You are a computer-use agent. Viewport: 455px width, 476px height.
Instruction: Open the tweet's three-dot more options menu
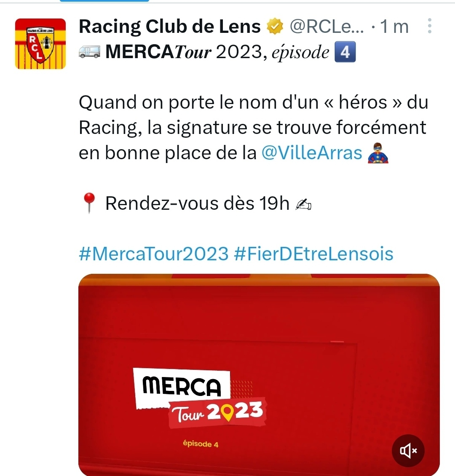429,26
